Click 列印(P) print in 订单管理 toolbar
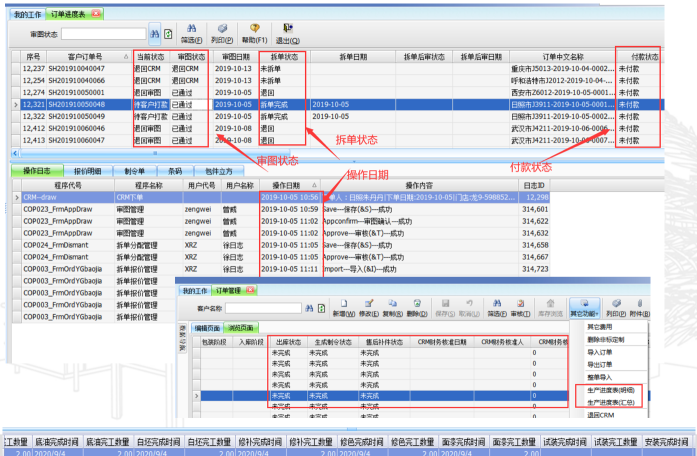Screen dimensions: 697x456 click(x=616, y=308)
